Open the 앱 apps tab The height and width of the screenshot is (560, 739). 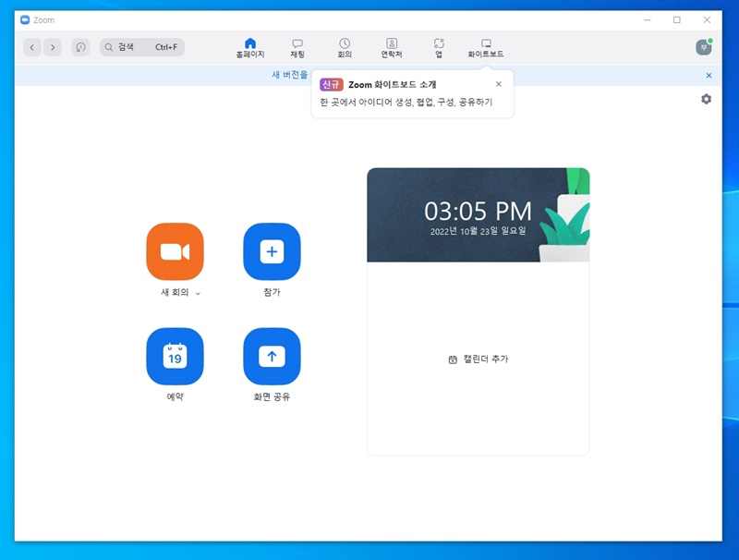point(439,48)
